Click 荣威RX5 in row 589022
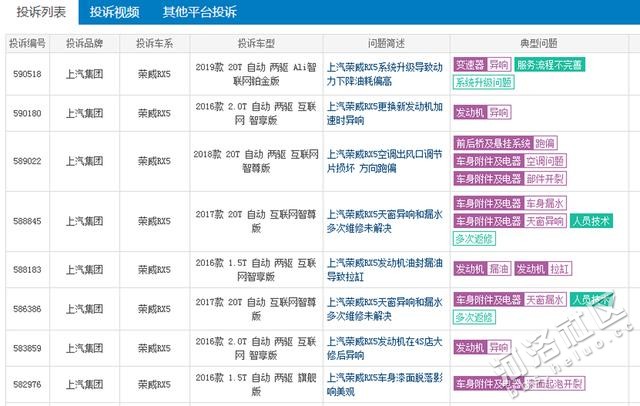 click(x=154, y=161)
